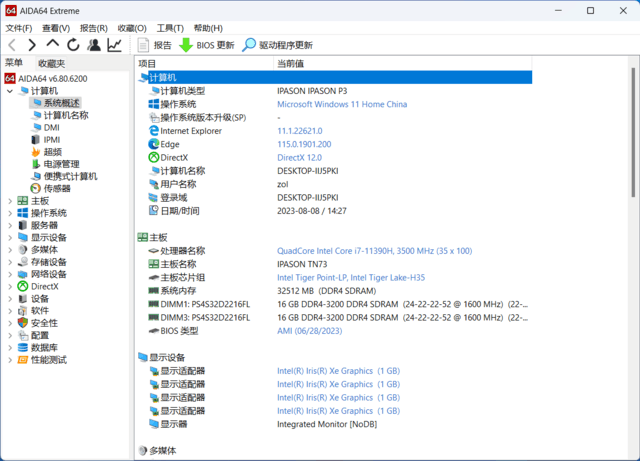Screen dimensions: 640x461
Task: Click the green BIOS 更新 download arrow
Action: 186,45
